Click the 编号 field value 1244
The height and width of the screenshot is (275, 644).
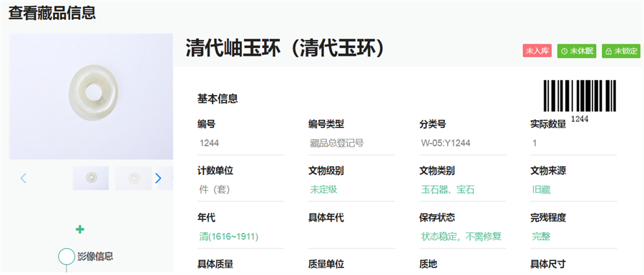[240, 143]
